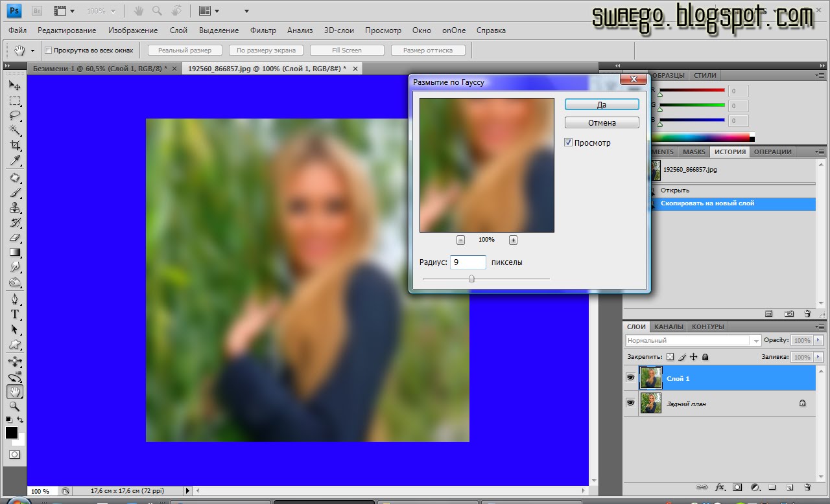Viewport: 830px width, 504px height.
Task: Select the Gradient tool
Action: coord(14,253)
